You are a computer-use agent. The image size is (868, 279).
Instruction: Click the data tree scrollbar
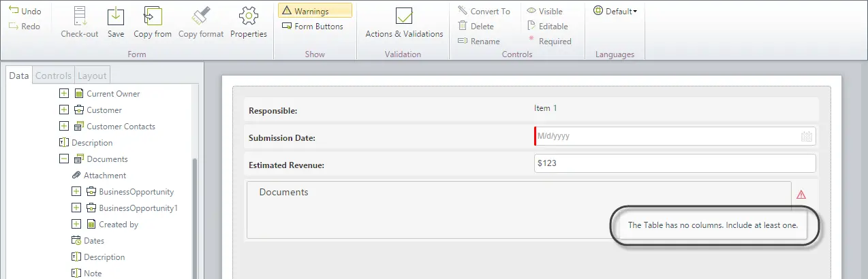tap(196, 218)
